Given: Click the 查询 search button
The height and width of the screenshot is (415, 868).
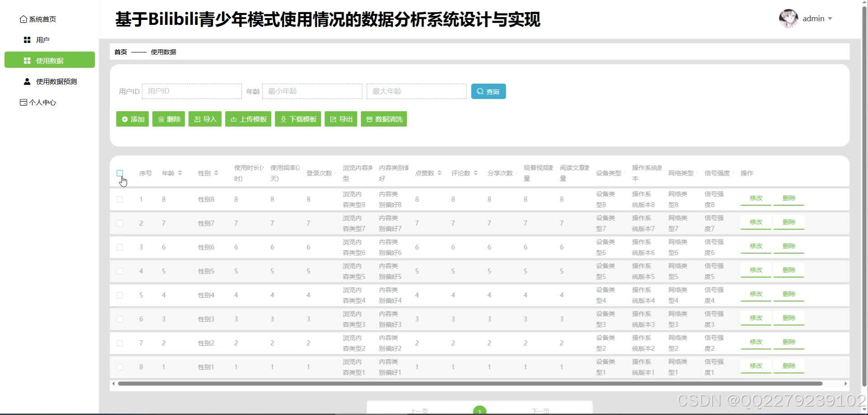Looking at the screenshot, I should pos(488,91).
